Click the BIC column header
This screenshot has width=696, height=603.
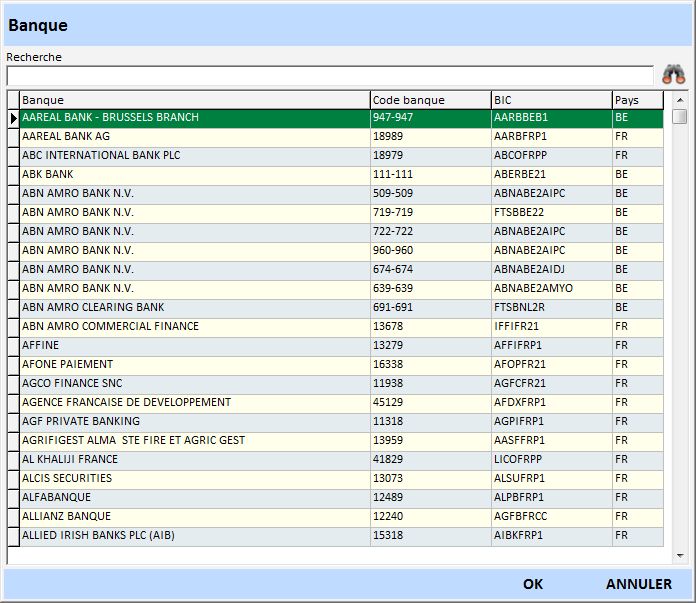point(550,100)
